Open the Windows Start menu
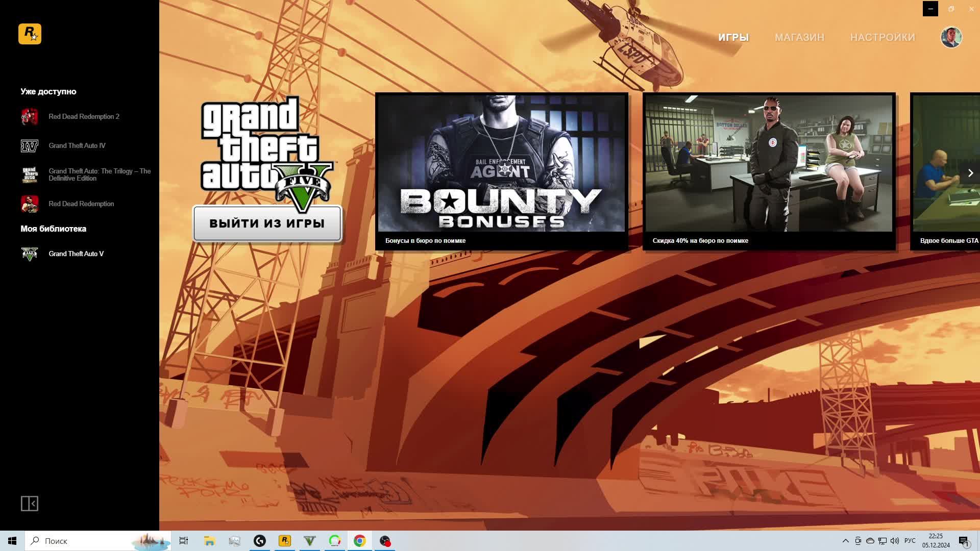Image resolution: width=980 pixels, height=551 pixels. (12, 541)
